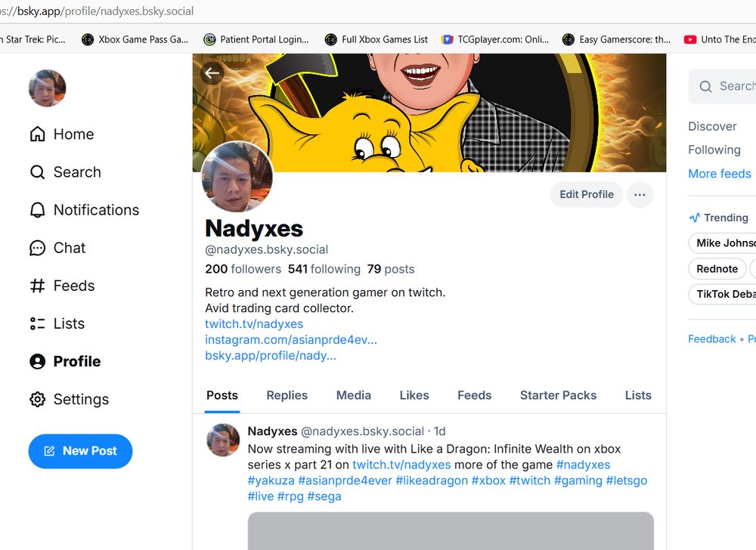Open Settings gear in sidebar

(x=70, y=399)
